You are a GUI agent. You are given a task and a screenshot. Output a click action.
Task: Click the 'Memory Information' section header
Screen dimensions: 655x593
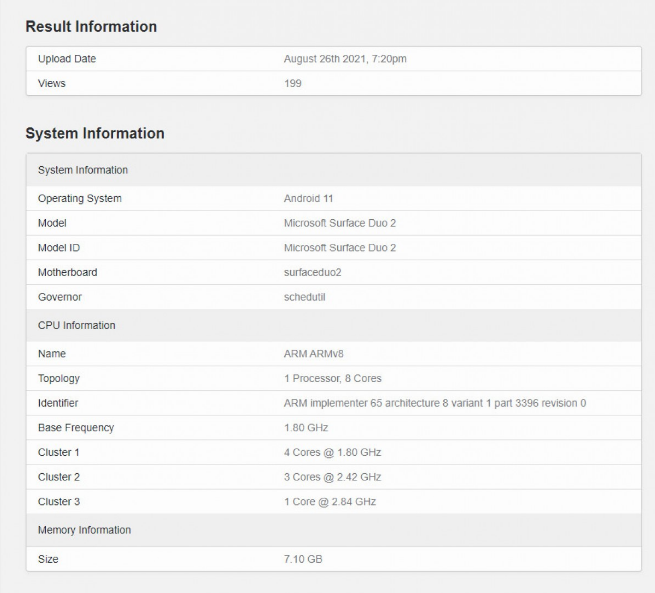[334, 530]
